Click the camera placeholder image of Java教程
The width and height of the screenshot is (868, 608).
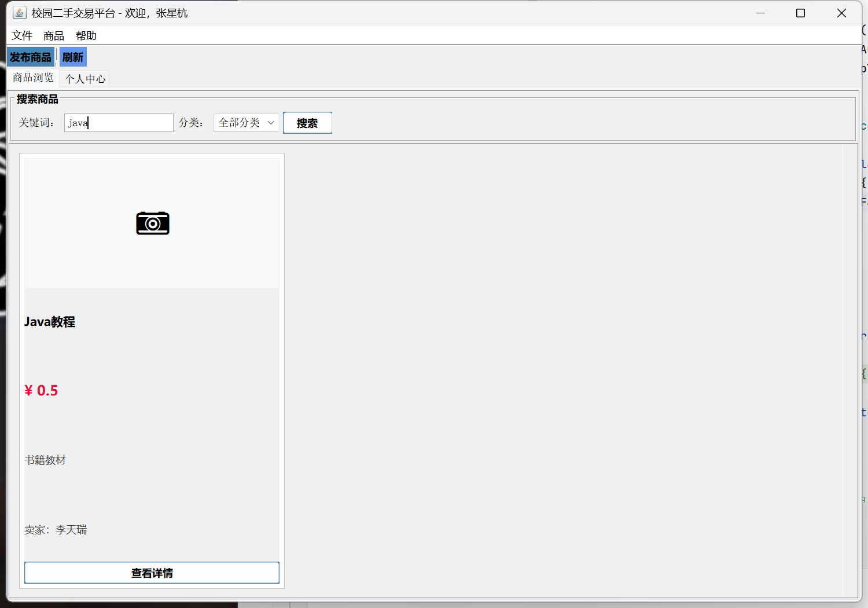(152, 224)
